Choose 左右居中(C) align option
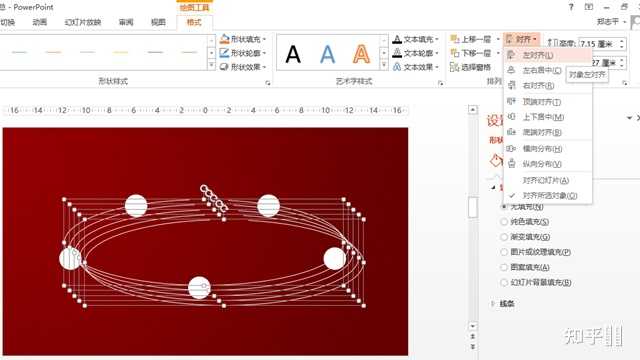This screenshot has width=640, height=360. point(548,71)
